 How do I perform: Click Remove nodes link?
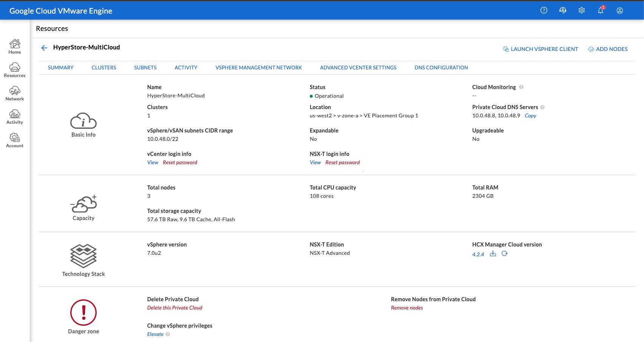click(407, 308)
